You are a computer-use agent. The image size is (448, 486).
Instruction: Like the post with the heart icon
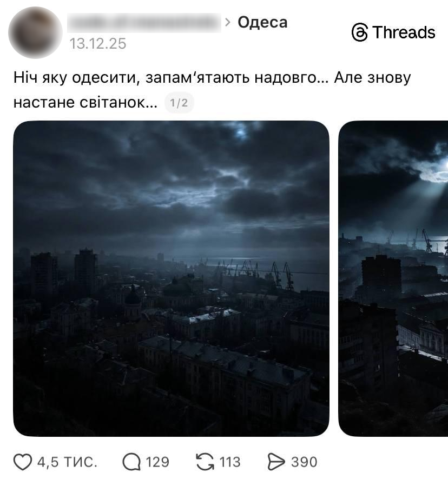pos(23,462)
